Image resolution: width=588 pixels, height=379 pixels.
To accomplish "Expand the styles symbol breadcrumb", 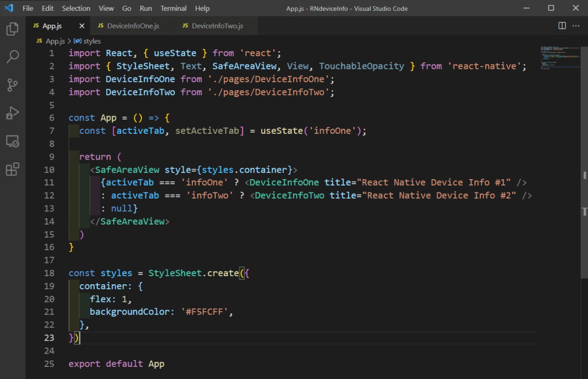I will [x=91, y=41].
